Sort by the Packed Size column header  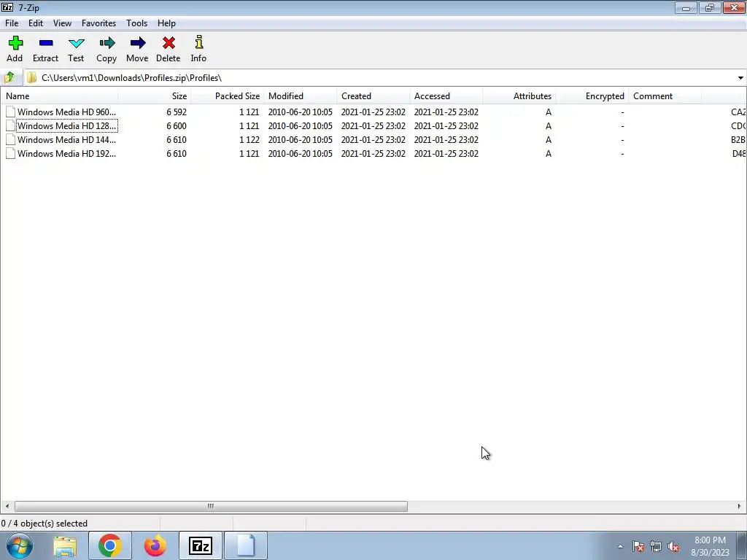point(228,96)
